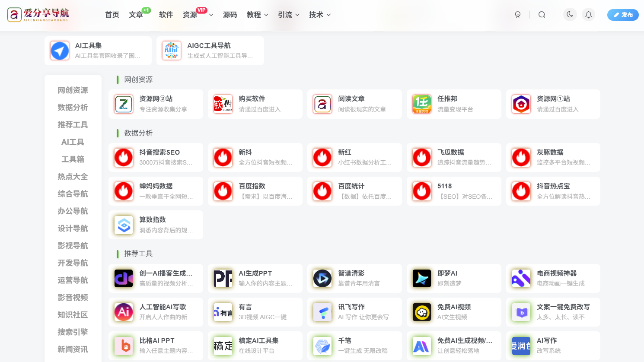Go to the 首页 nav item
This screenshot has height=362, width=644.
tap(112, 15)
